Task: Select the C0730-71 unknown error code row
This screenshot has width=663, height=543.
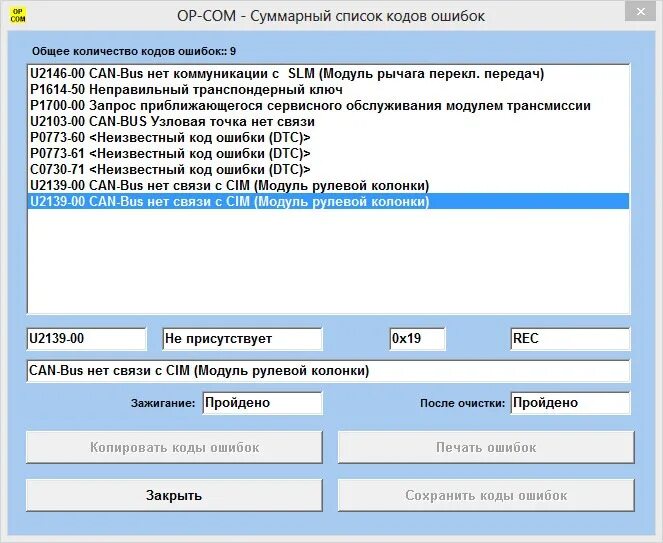Action: tap(329, 170)
